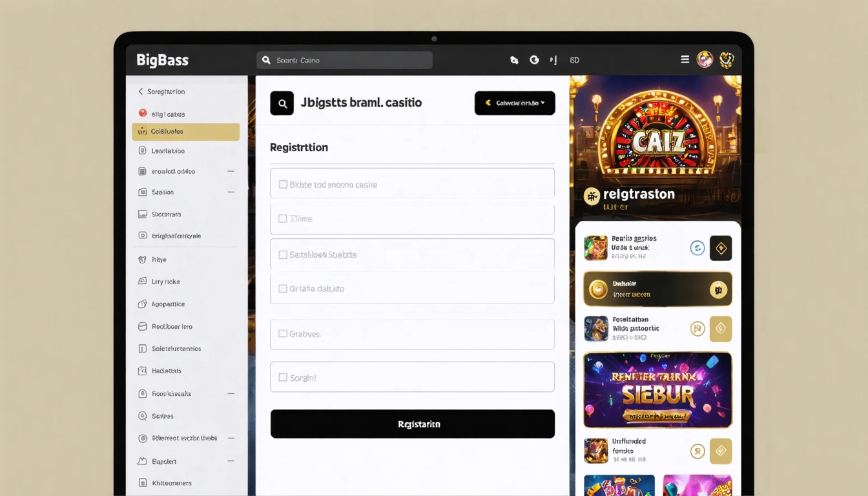Click into the 'Search Caino' search field
The width and height of the screenshot is (868, 496).
point(344,60)
